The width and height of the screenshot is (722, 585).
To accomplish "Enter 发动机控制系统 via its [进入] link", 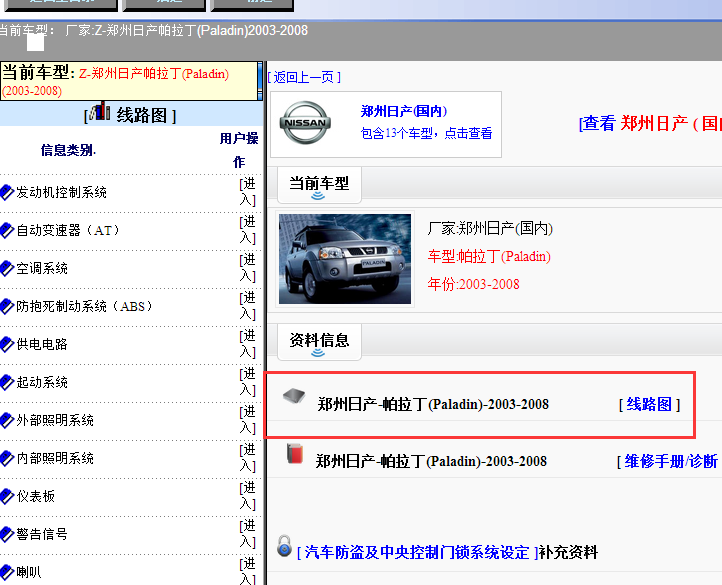I will pyautogui.click(x=247, y=192).
